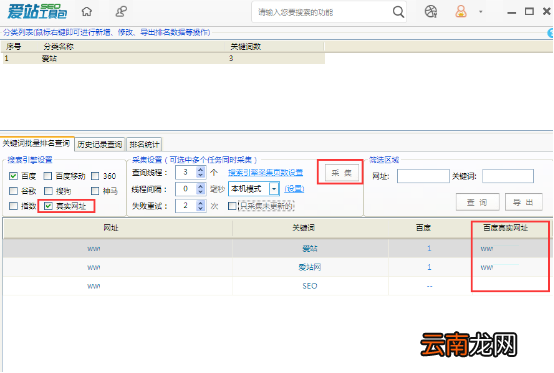Click the 查询 filter button

coord(477,202)
